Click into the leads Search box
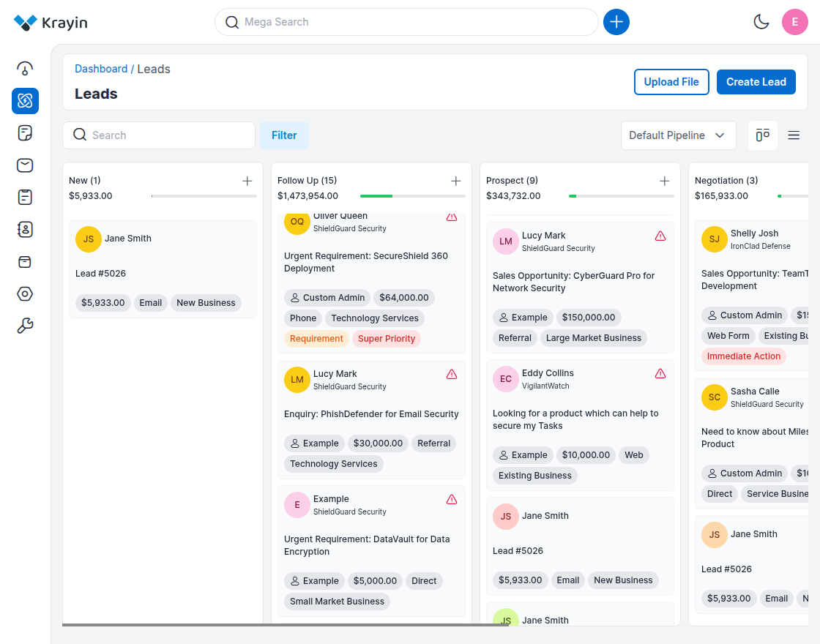820x644 pixels. tap(159, 135)
